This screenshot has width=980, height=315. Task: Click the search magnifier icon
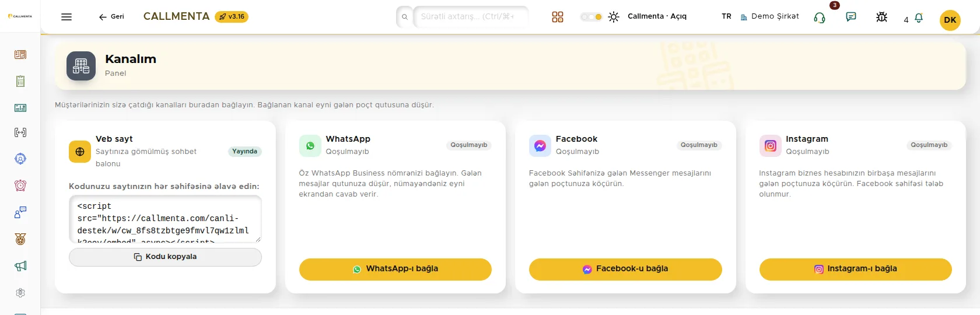pyautogui.click(x=405, y=17)
